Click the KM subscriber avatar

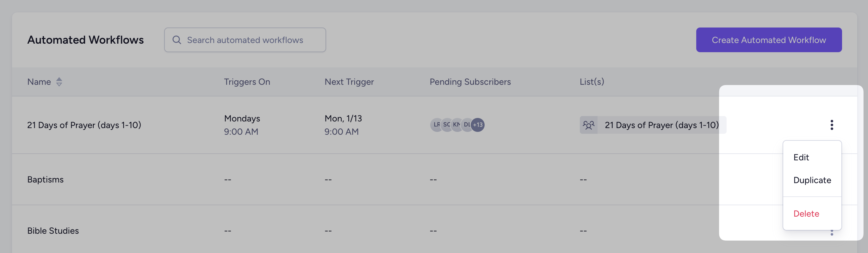(x=456, y=125)
